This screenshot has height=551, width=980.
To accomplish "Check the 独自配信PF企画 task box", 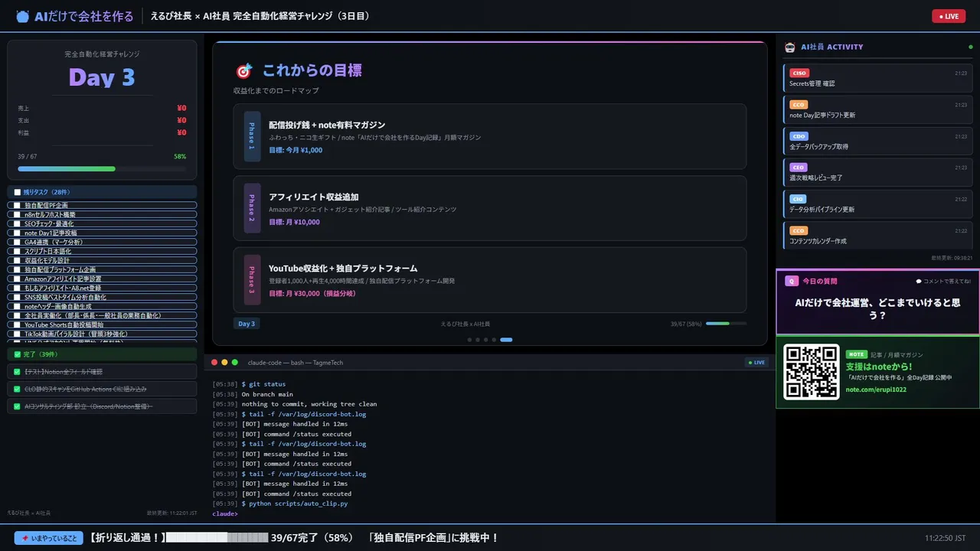I will pos(18,205).
